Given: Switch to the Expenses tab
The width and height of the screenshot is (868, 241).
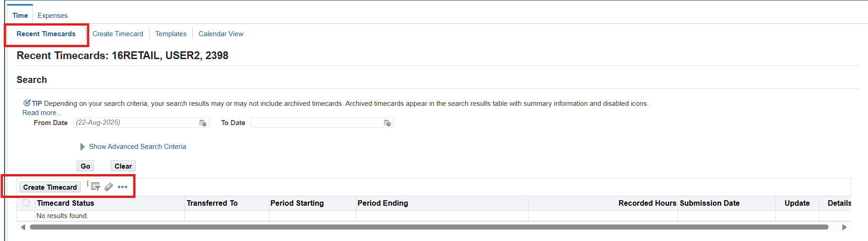Looking at the screenshot, I should 52,16.
